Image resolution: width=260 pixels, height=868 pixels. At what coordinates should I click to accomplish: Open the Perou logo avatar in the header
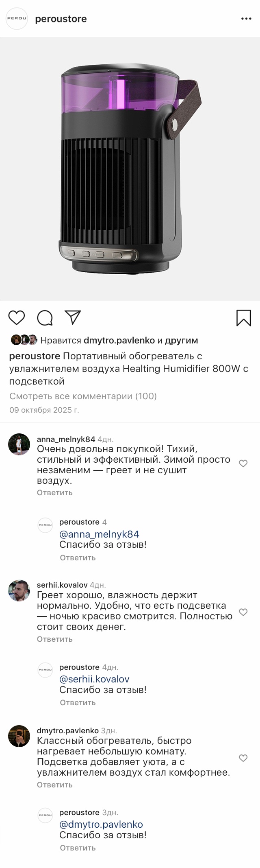17,19
